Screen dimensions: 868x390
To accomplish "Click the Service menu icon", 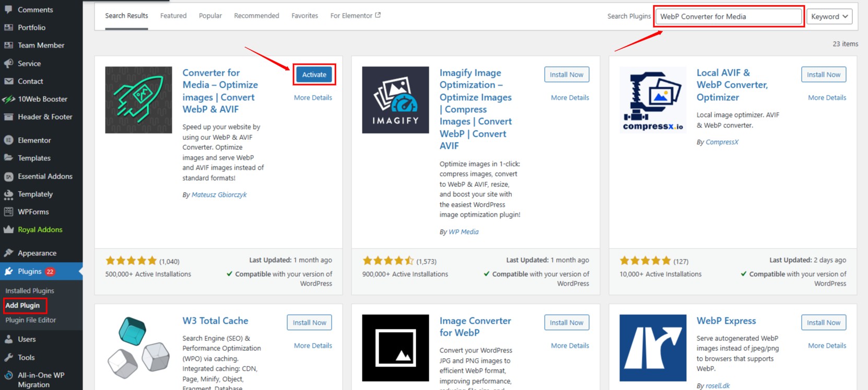I will (x=8, y=63).
